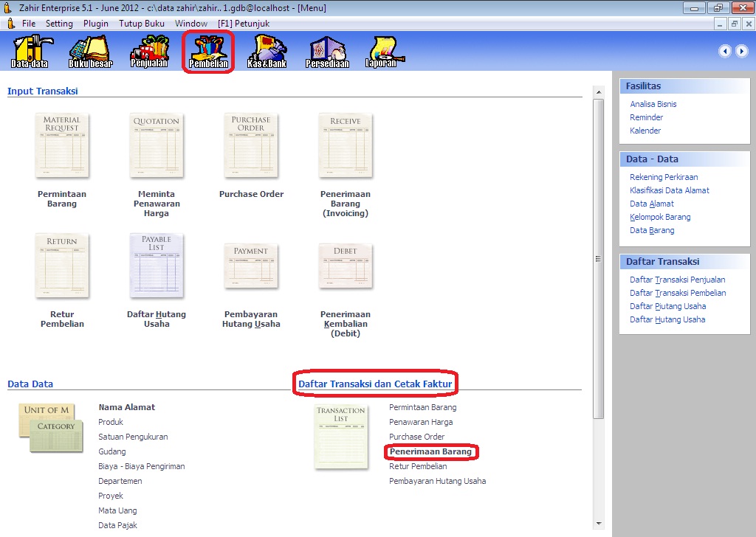
Task: Open the Penjualan module icon
Action: click(149, 52)
